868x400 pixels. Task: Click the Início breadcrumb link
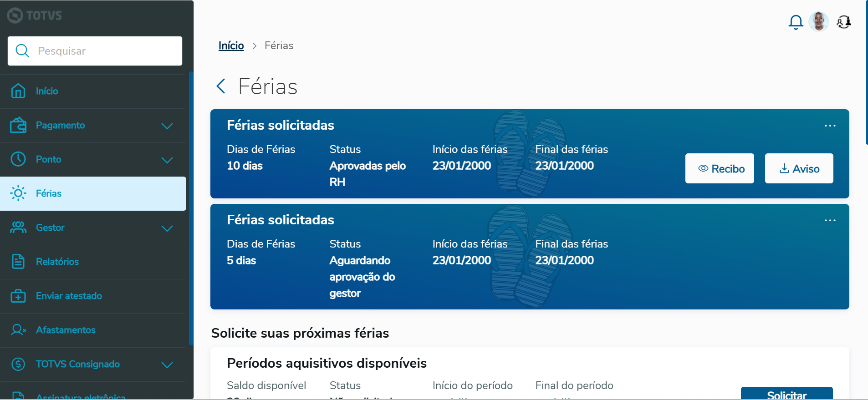(x=231, y=46)
